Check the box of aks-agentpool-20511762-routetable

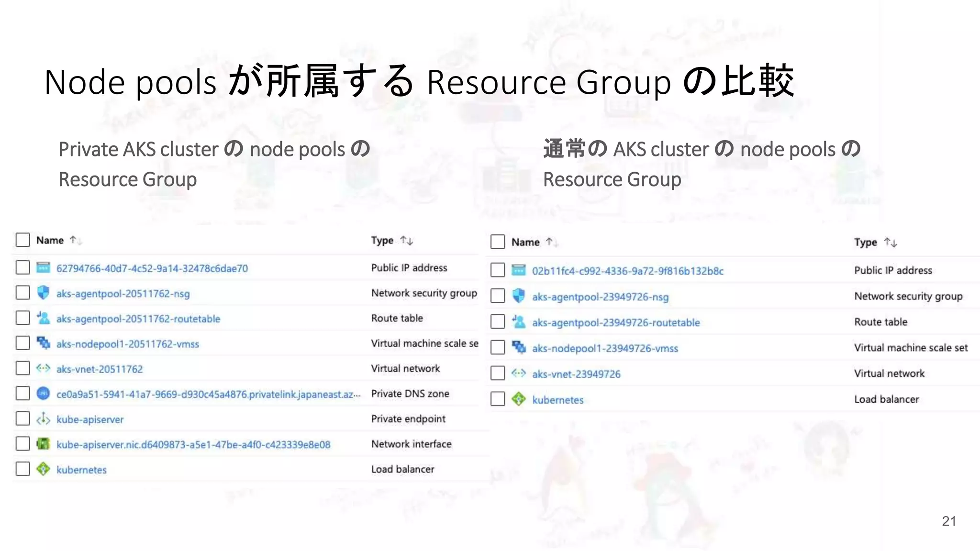pos(22,318)
